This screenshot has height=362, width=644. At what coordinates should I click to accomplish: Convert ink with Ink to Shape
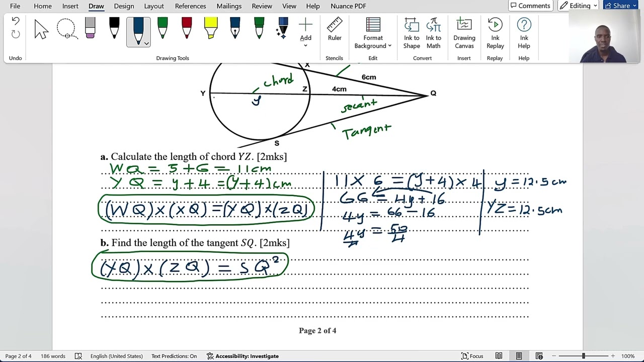[412, 33]
